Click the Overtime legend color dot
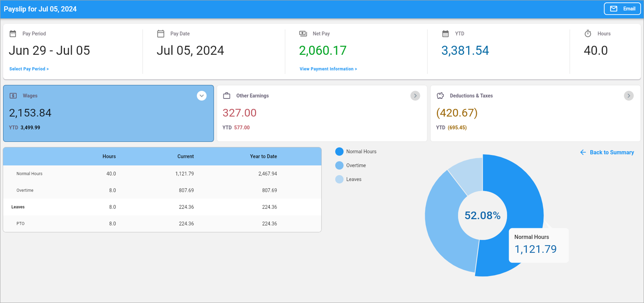Screen dimensions: 644x303 coord(339,166)
